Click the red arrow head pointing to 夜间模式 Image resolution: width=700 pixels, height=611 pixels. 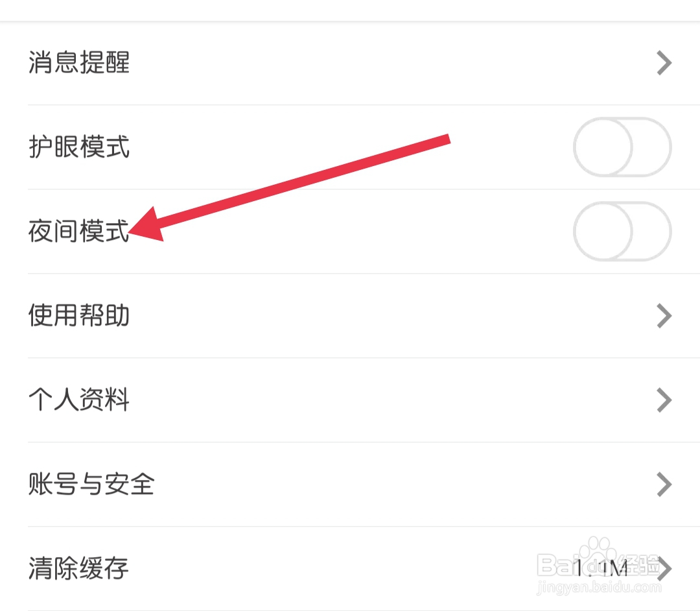pos(147,226)
